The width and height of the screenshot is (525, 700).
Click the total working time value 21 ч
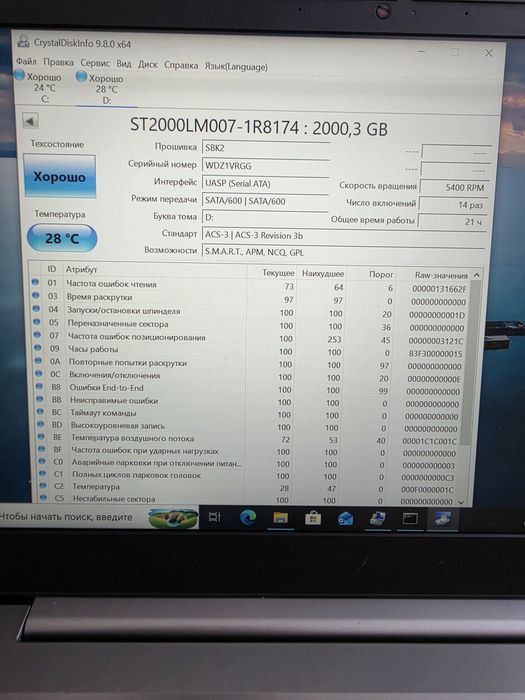(x=452, y=221)
